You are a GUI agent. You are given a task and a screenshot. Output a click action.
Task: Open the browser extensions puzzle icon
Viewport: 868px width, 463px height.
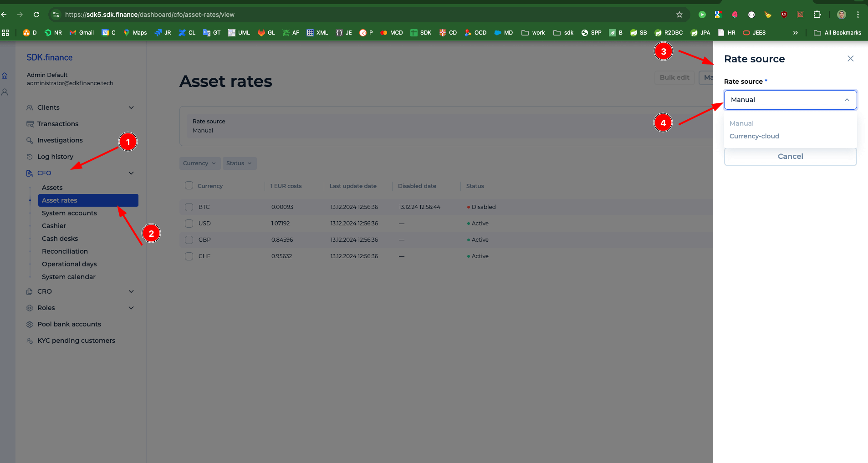point(817,14)
